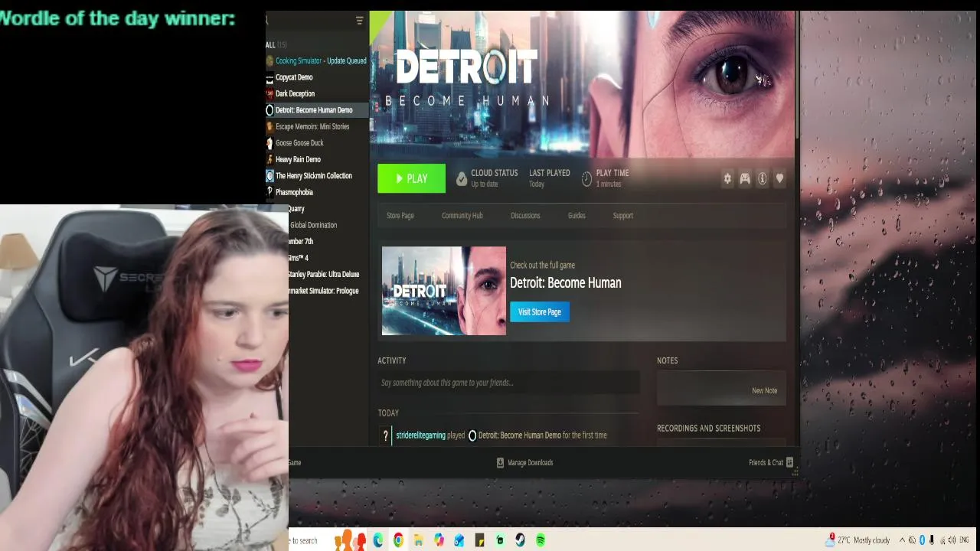
Task: Show game info icon
Action: pyautogui.click(x=763, y=178)
